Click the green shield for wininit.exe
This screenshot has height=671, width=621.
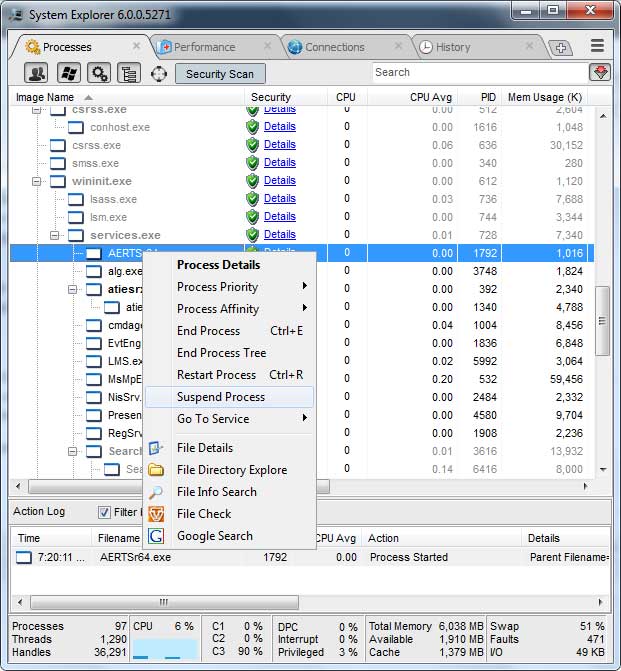[253, 181]
